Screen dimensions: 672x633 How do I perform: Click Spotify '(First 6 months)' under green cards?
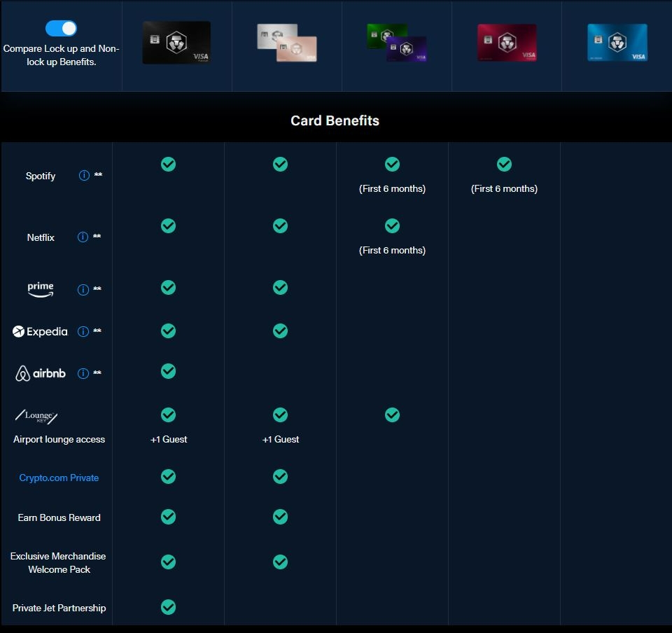click(392, 188)
